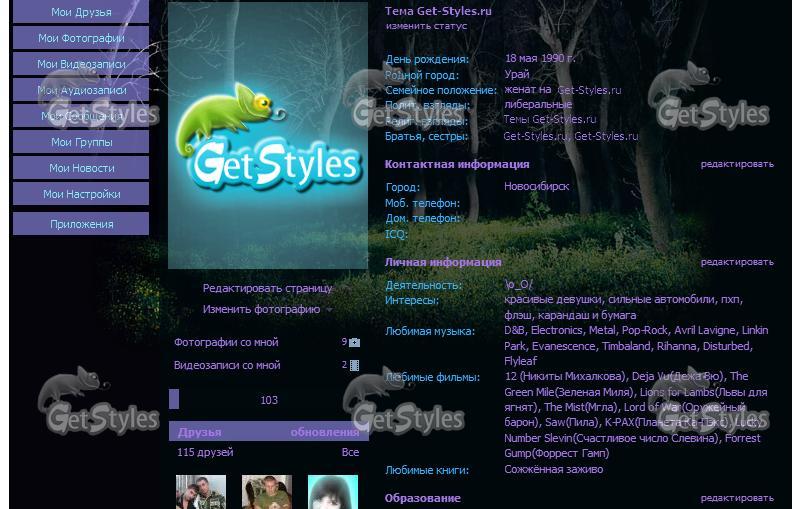Viewport: 800px width, 509px height.
Task: Open friends обновления link
Action: click(x=324, y=433)
